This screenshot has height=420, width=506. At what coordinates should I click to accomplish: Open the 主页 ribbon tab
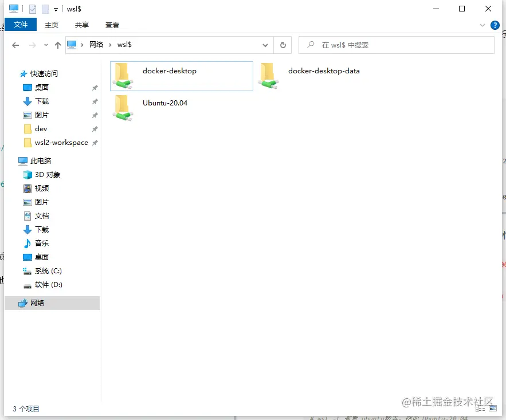(x=52, y=25)
